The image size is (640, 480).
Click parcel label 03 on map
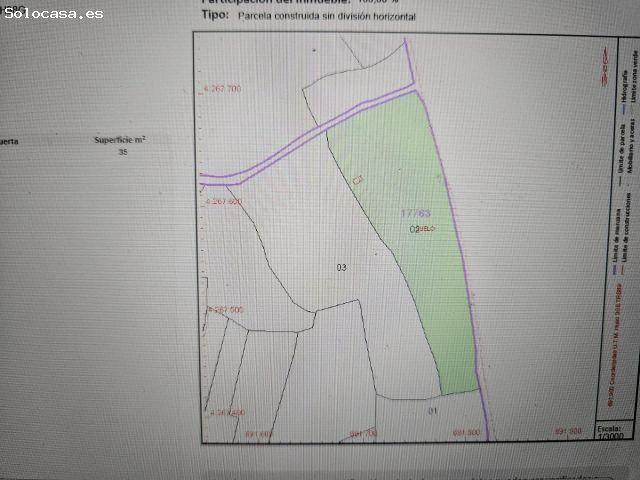coord(342,267)
